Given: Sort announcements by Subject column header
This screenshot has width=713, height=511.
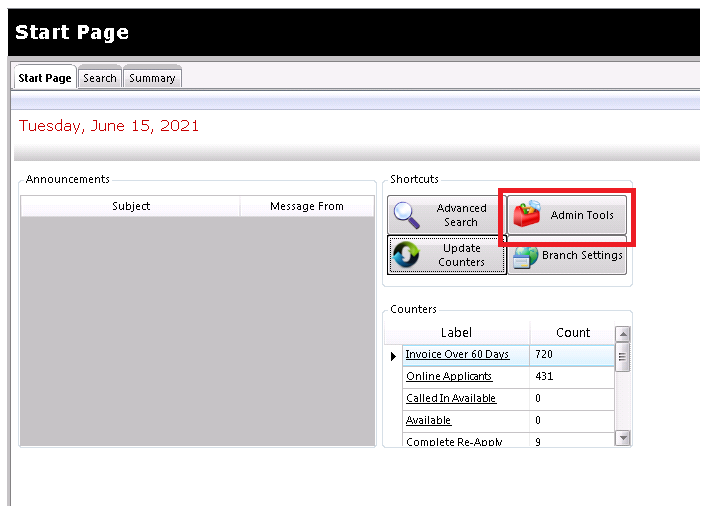Looking at the screenshot, I should [131, 206].
